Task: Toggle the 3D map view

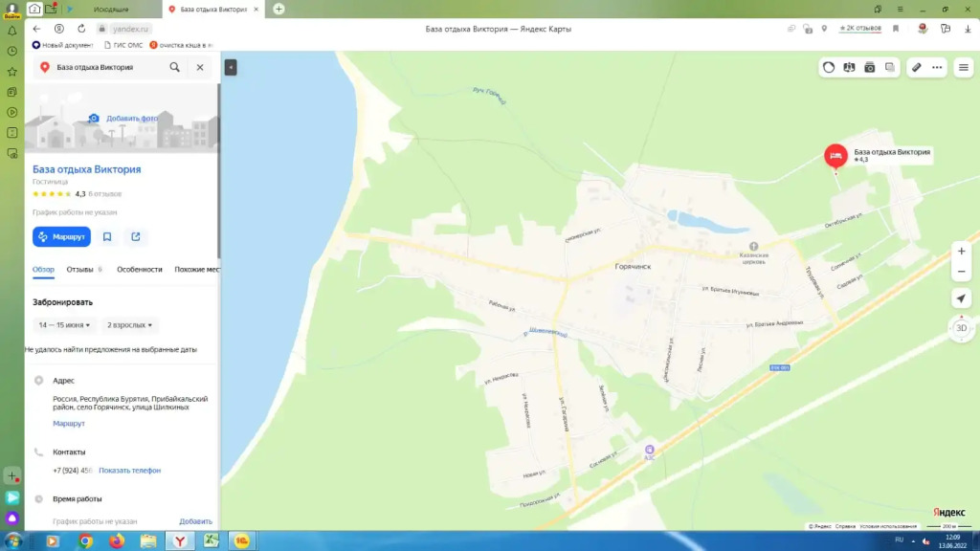Action: [962, 328]
